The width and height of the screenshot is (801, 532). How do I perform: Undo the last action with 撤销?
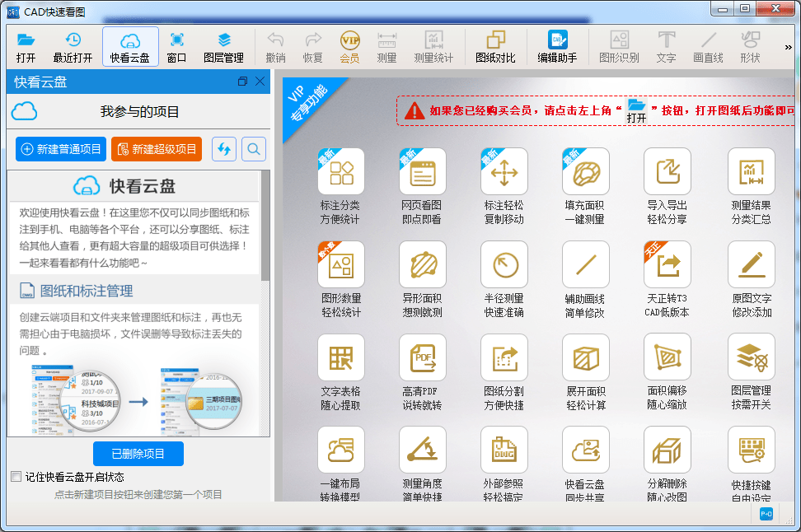(x=275, y=45)
